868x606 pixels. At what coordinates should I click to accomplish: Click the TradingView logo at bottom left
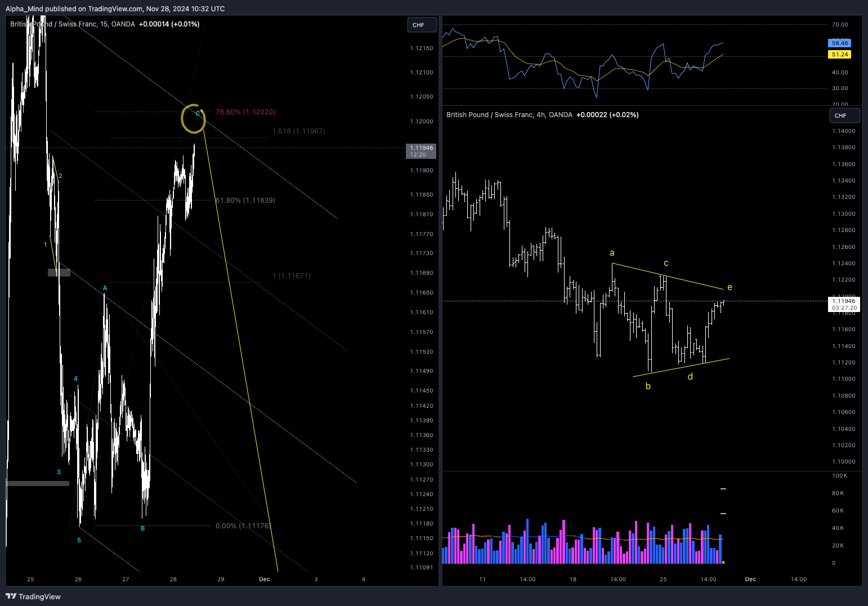pyautogui.click(x=33, y=596)
